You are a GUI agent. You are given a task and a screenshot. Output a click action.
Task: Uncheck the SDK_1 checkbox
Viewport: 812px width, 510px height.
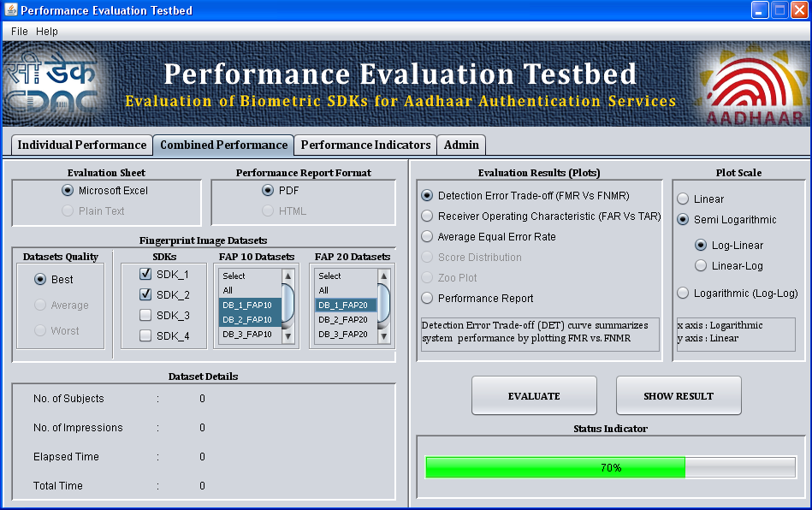point(145,275)
